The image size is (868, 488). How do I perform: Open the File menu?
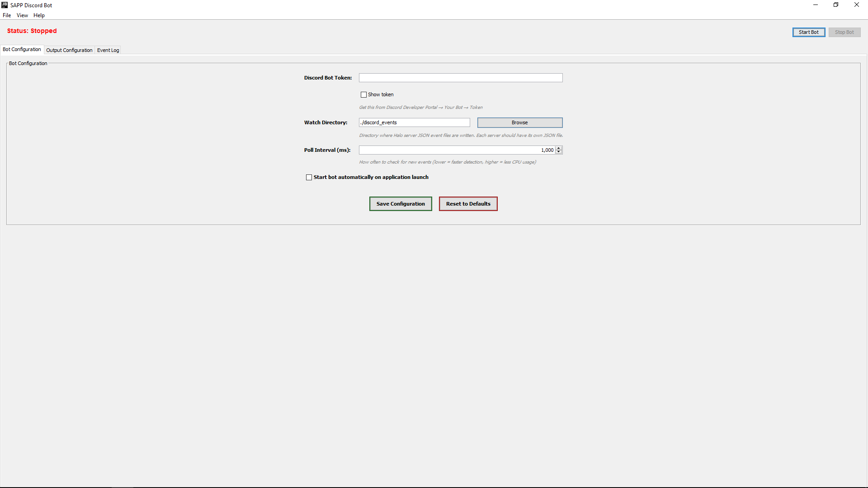[x=7, y=15]
